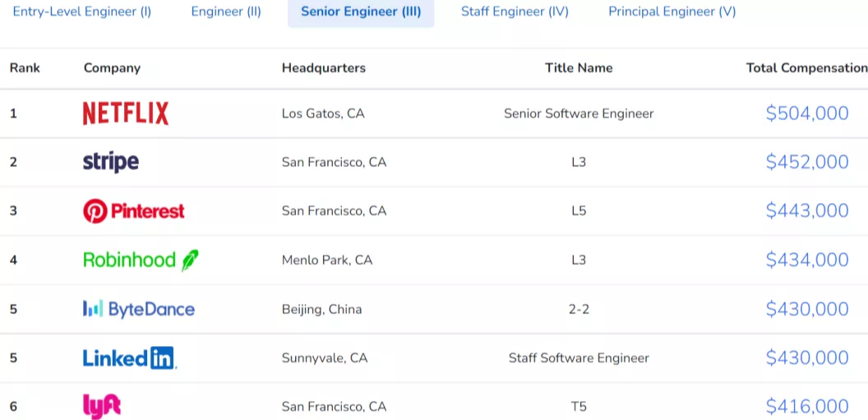Click the Rank column header

(x=25, y=68)
